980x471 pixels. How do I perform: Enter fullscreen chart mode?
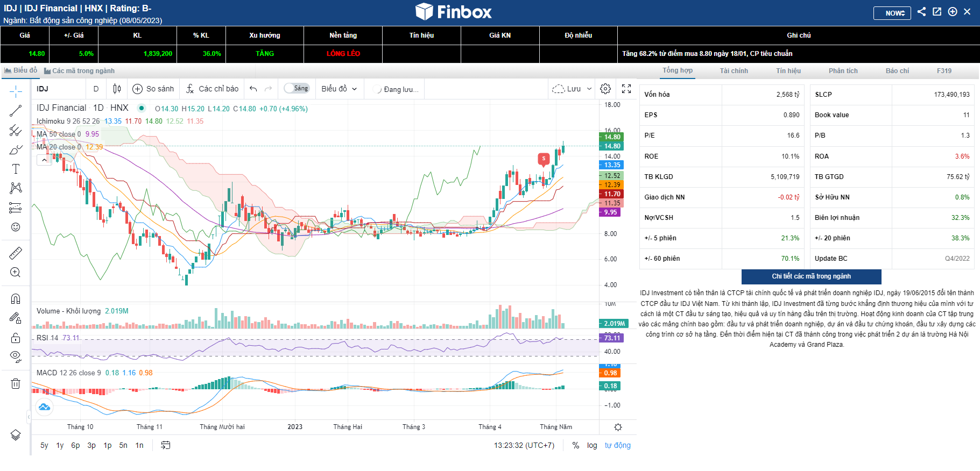pyautogui.click(x=626, y=89)
